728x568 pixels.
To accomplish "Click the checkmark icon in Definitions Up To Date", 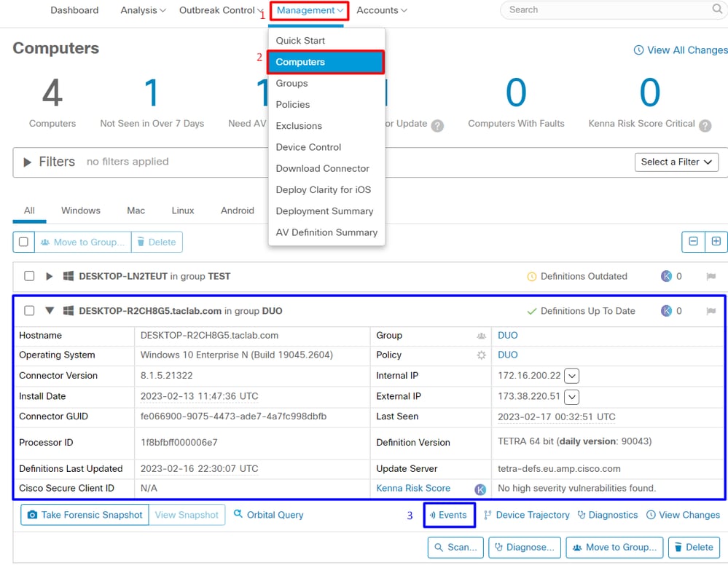I will tap(531, 312).
